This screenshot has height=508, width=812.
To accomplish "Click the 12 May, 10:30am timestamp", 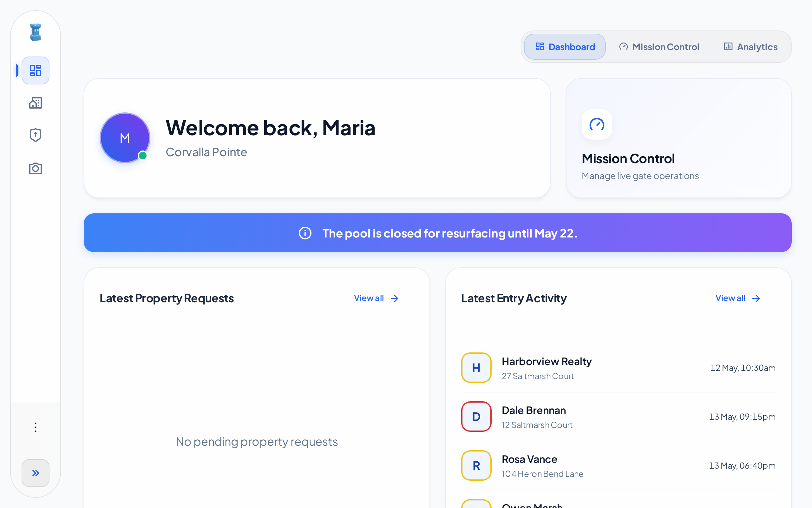I will 743,368.
